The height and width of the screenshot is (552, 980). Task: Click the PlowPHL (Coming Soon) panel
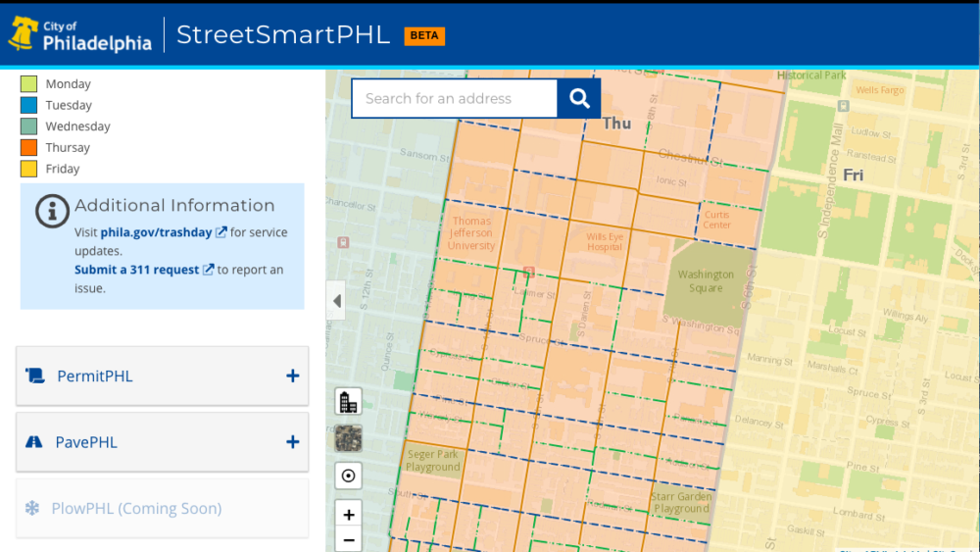(x=162, y=508)
